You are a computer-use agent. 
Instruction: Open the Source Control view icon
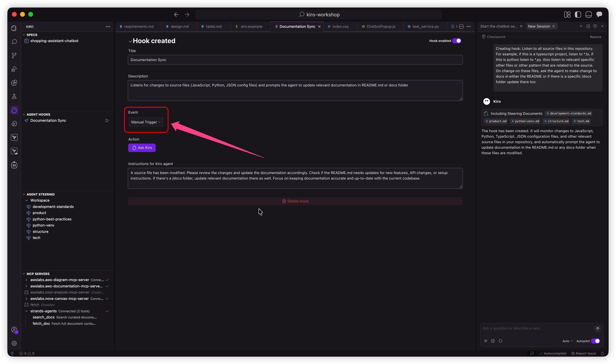14,55
